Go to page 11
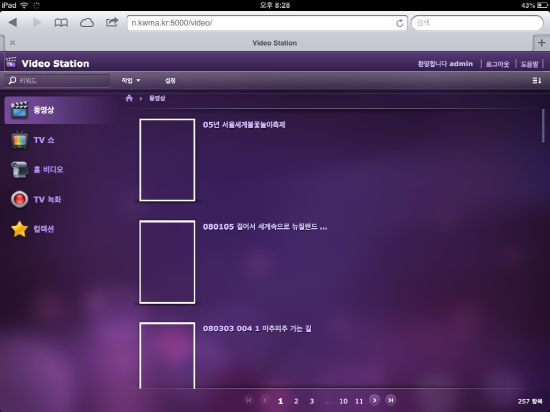The image size is (550, 412). pyautogui.click(x=359, y=401)
